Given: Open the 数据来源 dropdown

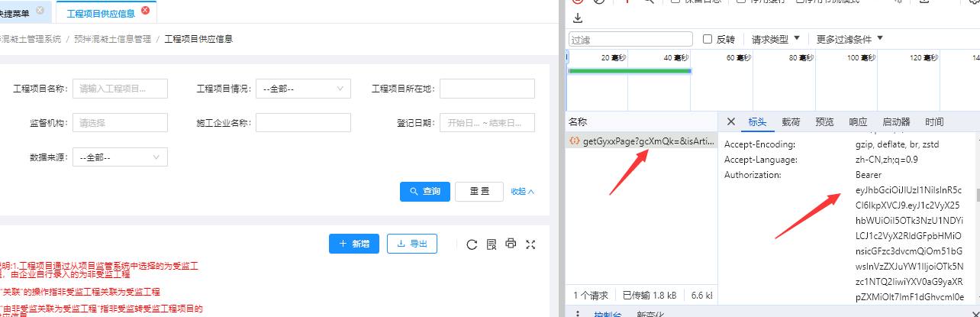Looking at the screenshot, I should tap(120, 157).
